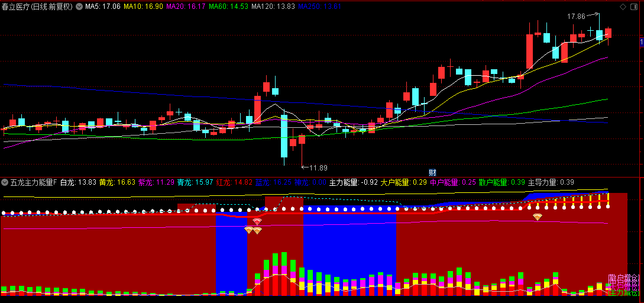Image resolution: width=644 pixels, height=303 pixels.
Task: Click the blue price tag on right axis
Action: click(642, 42)
